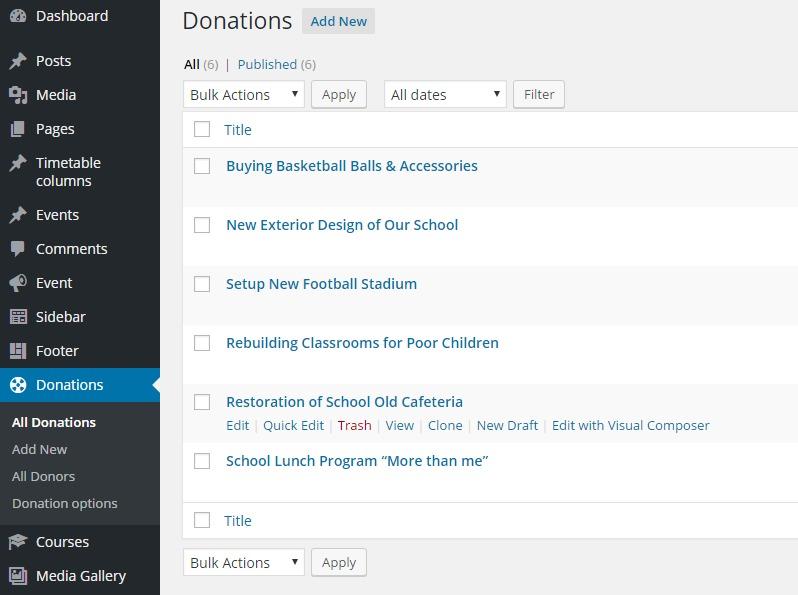The image size is (798, 595).
Task: Check the Buying Basketball Balls & Accessories row
Action: click(x=202, y=166)
